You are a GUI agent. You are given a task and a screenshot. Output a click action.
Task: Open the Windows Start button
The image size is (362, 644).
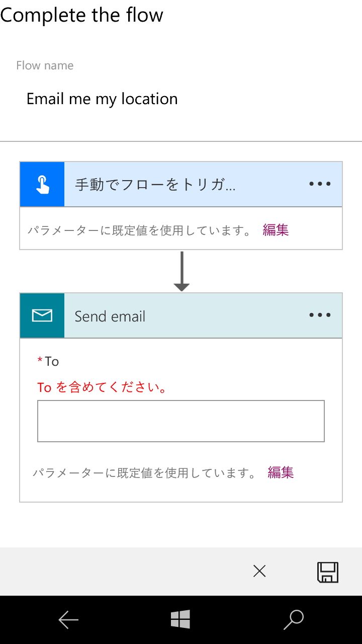pos(180,619)
